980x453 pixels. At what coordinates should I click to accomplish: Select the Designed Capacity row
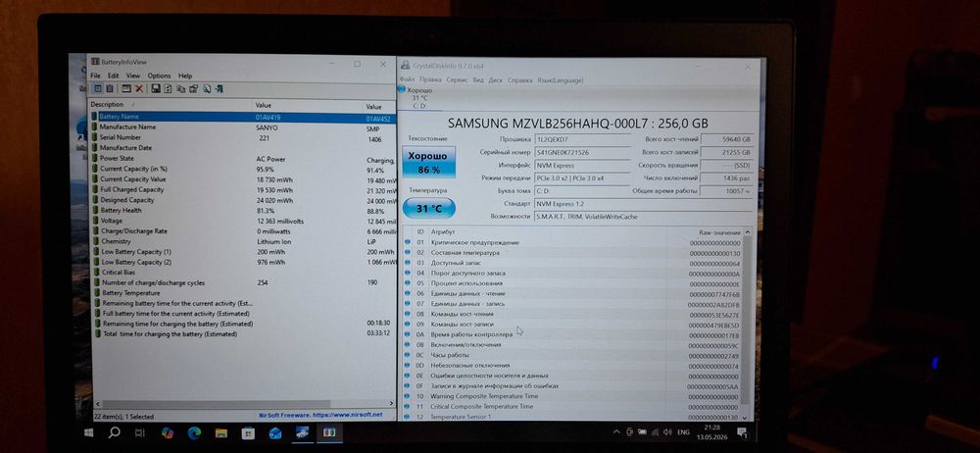[244, 200]
